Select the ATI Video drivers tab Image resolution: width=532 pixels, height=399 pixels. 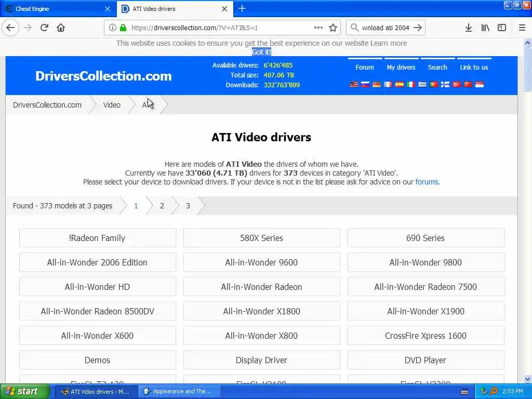175,9
